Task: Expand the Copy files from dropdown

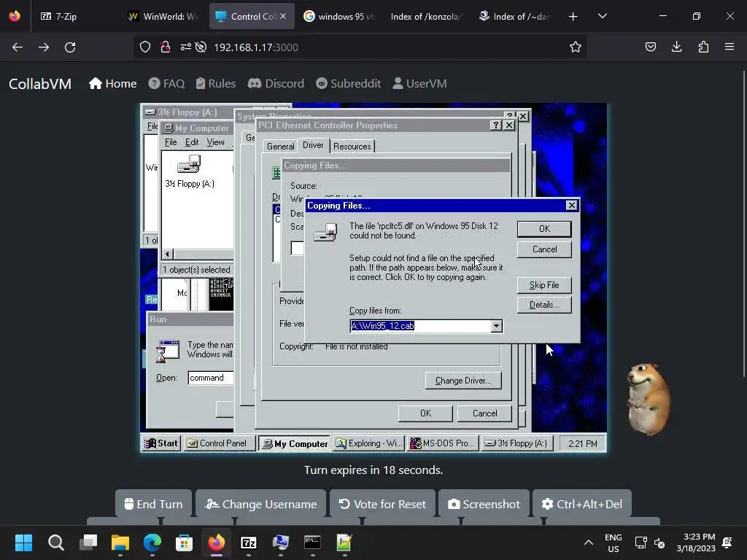Action: pos(496,326)
